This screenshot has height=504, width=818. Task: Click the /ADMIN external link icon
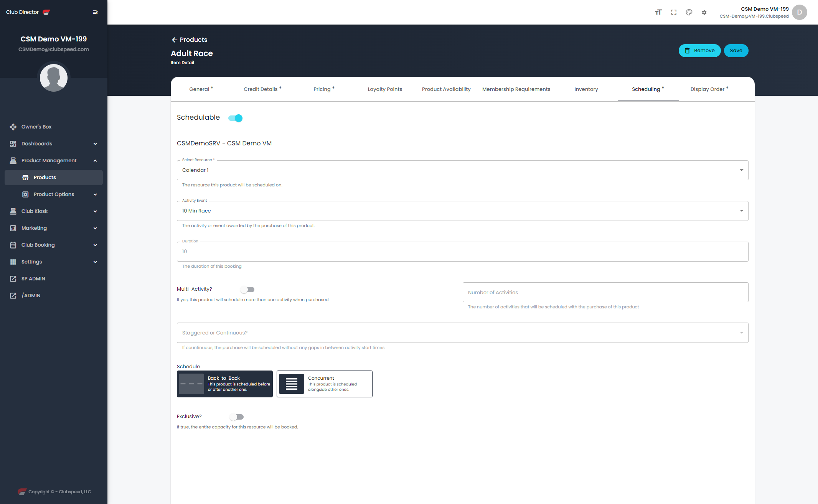[13, 296]
